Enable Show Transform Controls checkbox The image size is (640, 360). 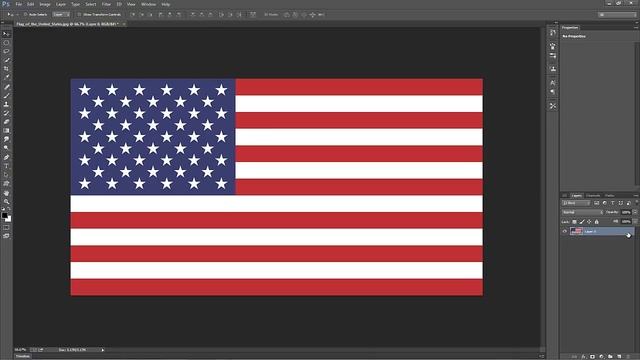click(x=79, y=15)
